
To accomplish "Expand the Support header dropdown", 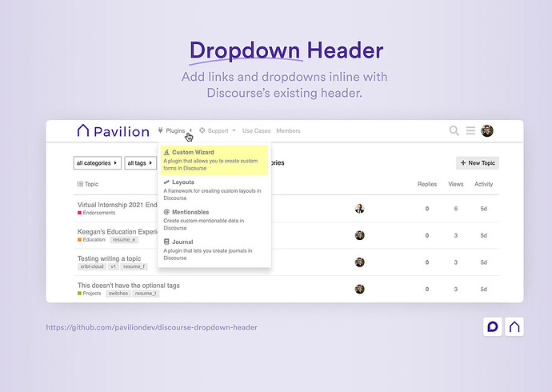I will coord(218,130).
